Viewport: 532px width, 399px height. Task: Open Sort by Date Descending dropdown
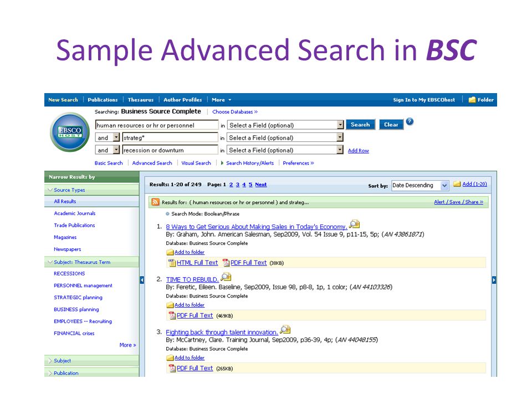tap(444, 186)
